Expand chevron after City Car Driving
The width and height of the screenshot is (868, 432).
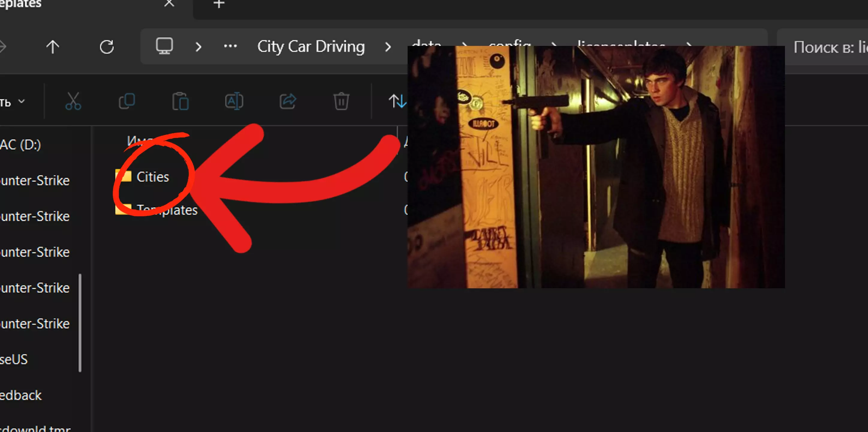click(388, 47)
